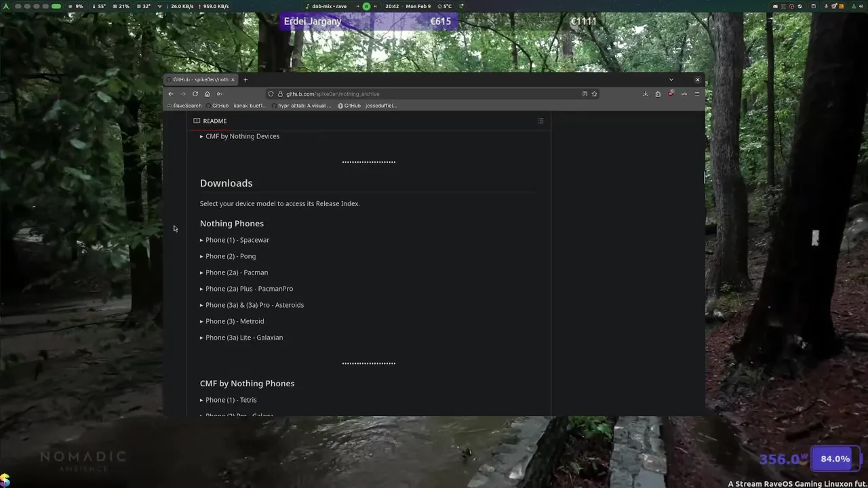
Task: Expand Phone (3a) & (3a) Pro - Asteroids
Action: point(252,305)
